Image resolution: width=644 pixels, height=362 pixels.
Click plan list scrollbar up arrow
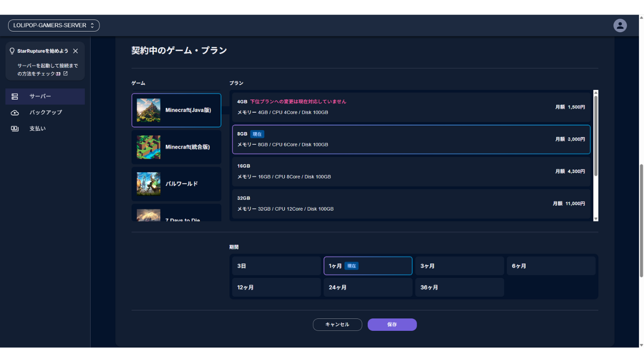tap(596, 93)
